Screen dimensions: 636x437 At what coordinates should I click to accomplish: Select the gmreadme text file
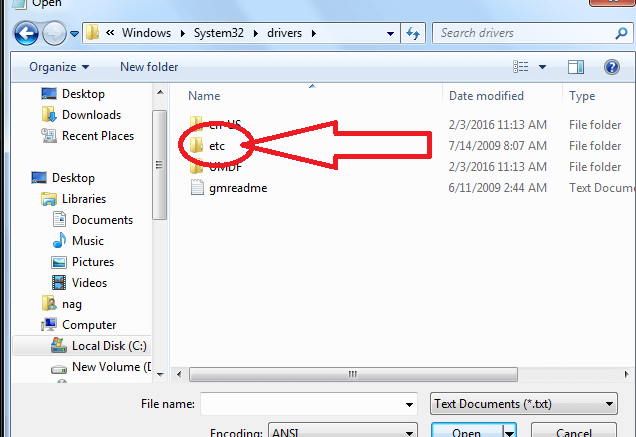pos(238,188)
